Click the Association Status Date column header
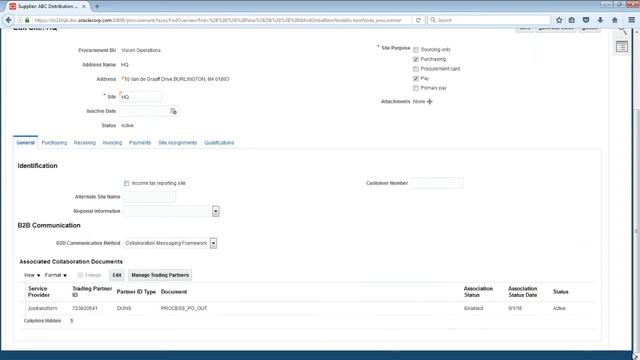This screenshot has height=360, width=640. (522, 291)
